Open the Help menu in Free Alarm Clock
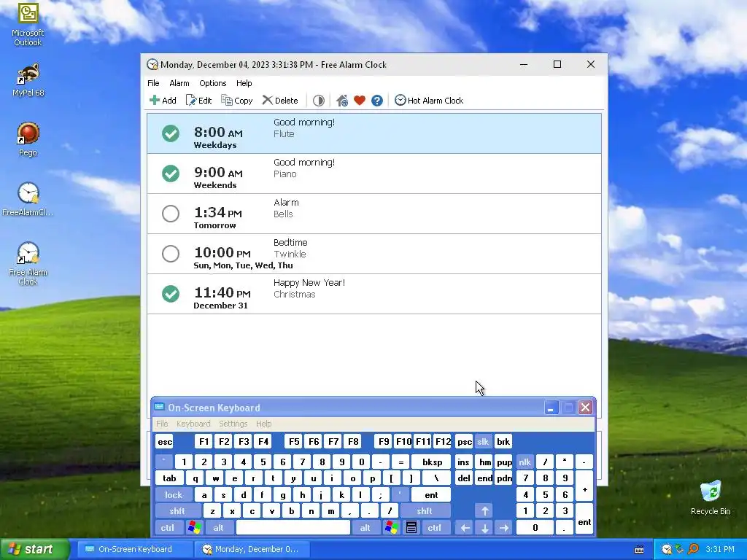 click(244, 83)
